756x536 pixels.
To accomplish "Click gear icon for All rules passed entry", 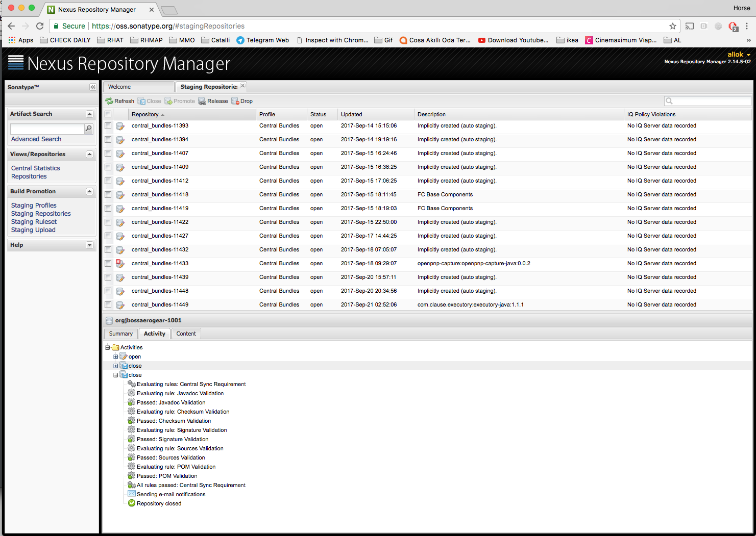I will click(x=131, y=485).
